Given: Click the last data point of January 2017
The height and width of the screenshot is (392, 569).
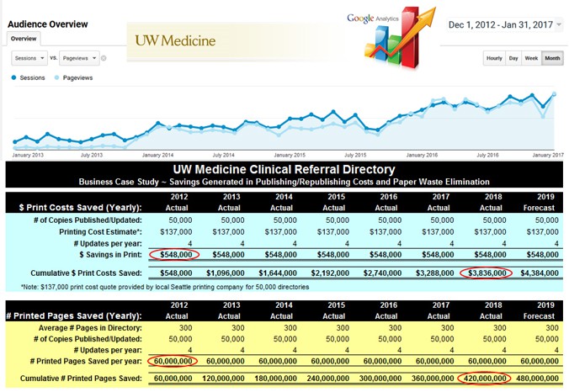Looking at the screenshot, I should pyautogui.click(x=554, y=94).
